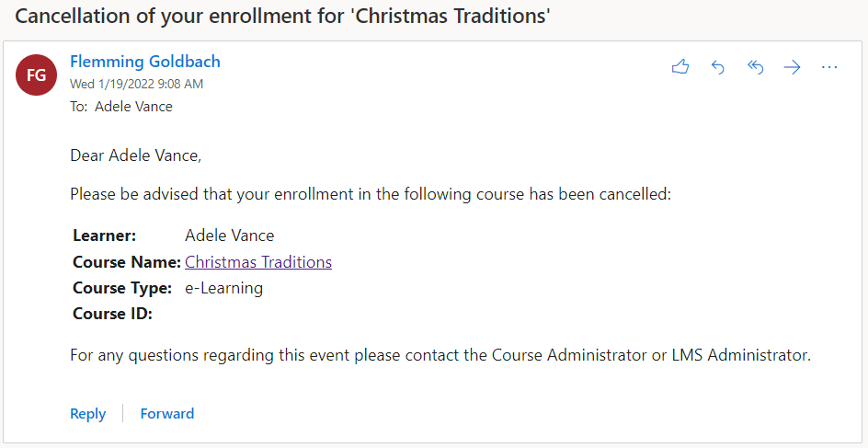Like this message with the thumbs-up icon
The height and width of the screenshot is (448, 868).
(x=680, y=67)
